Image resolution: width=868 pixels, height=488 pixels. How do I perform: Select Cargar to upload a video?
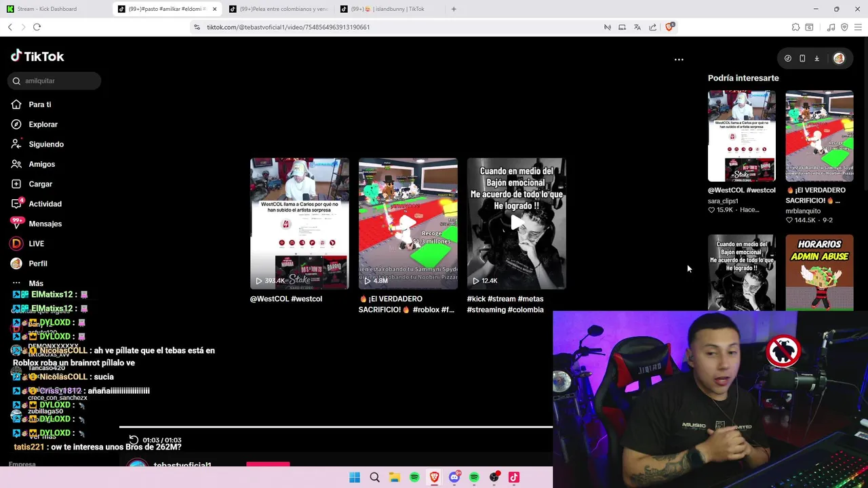tap(32, 184)
